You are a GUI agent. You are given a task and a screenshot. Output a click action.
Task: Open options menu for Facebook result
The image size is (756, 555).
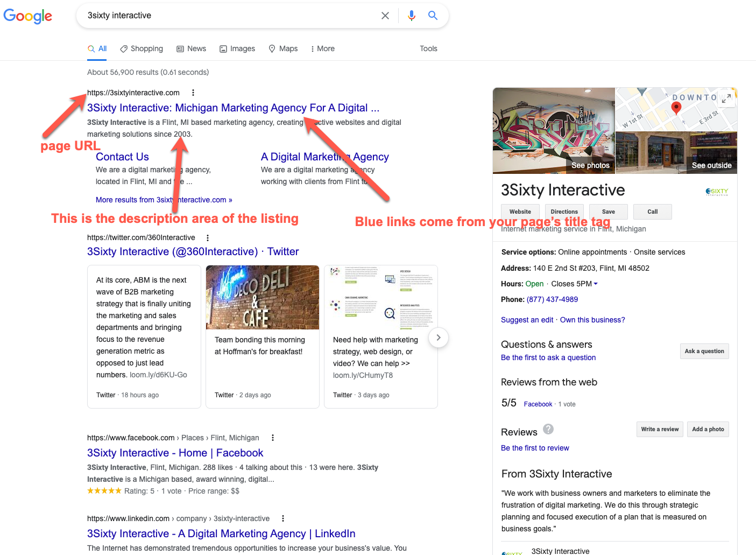tap(273, 438)
